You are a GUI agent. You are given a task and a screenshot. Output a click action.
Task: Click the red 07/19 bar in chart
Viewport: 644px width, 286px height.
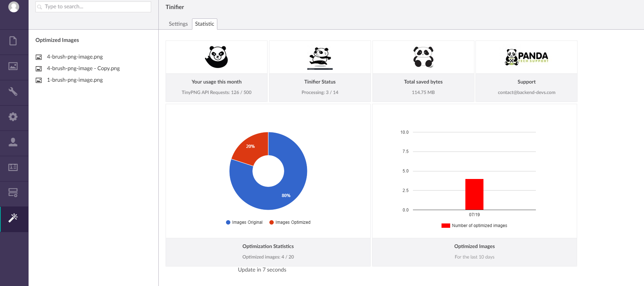[474, 194]
